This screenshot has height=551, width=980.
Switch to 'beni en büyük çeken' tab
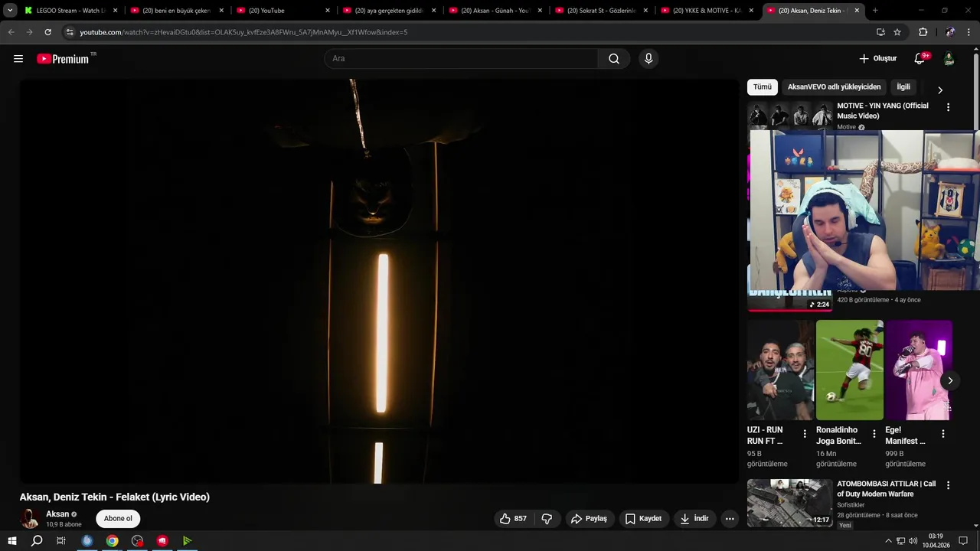pyautogui.click(x=177, y=11)
